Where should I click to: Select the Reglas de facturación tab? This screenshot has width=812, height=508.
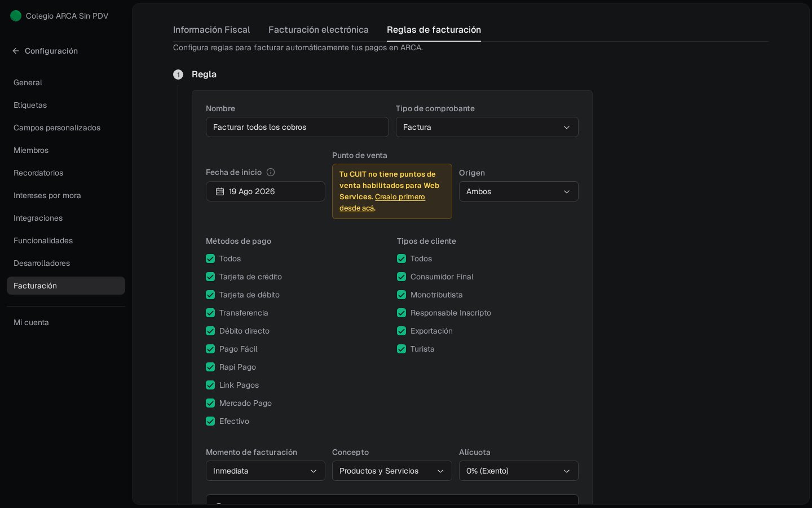(434, 29)
